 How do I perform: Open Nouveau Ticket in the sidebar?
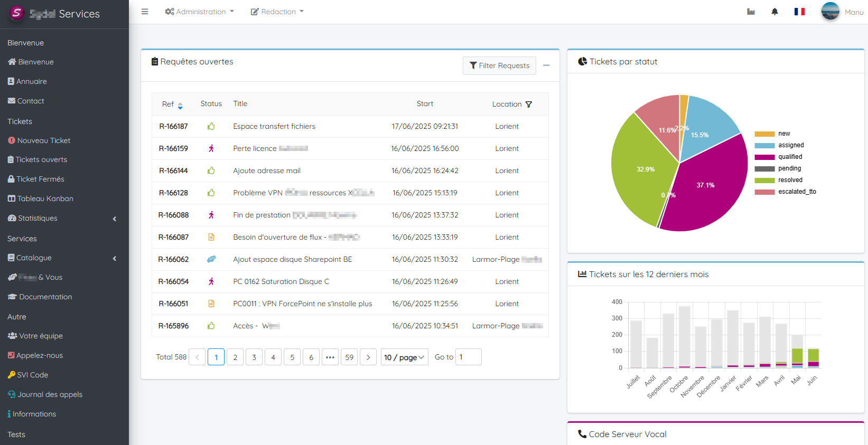(x=44, y=140)
